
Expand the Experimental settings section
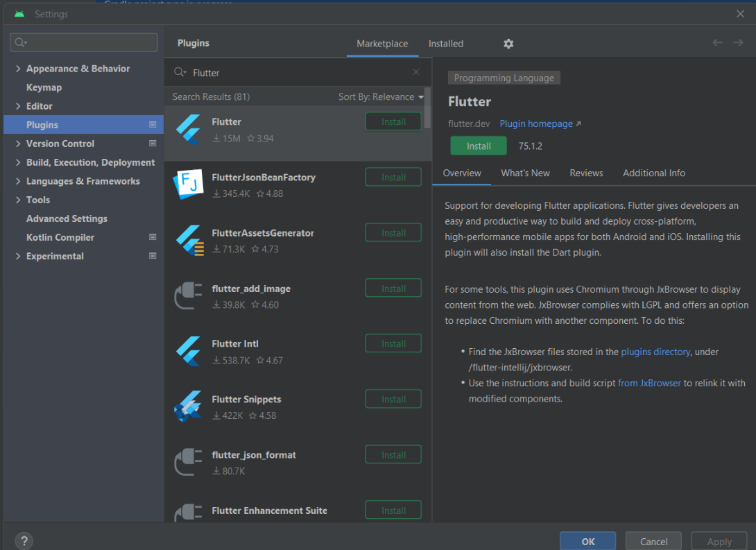click(x=18, y=256)
